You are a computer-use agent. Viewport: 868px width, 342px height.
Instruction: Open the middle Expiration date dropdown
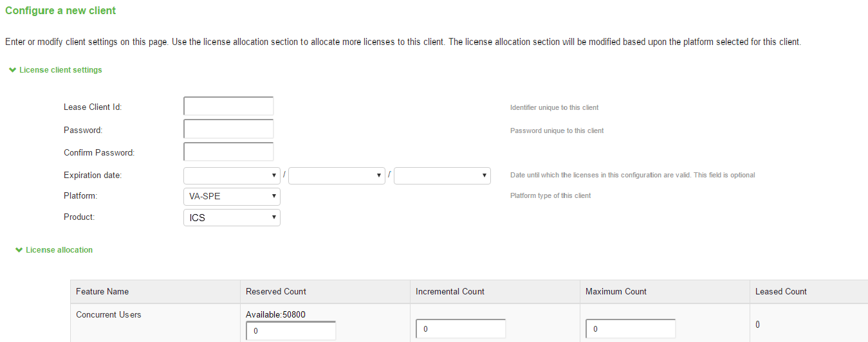[x=337, y=175]
